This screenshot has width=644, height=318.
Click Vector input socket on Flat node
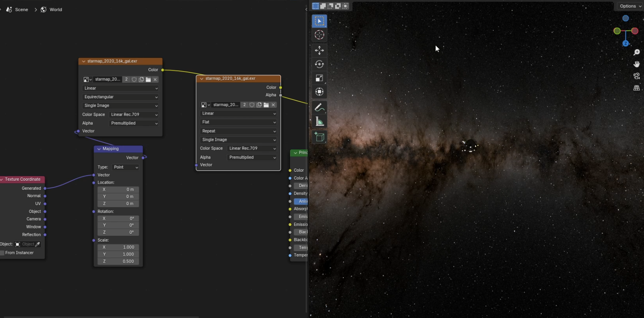click(x=196, y=165)
